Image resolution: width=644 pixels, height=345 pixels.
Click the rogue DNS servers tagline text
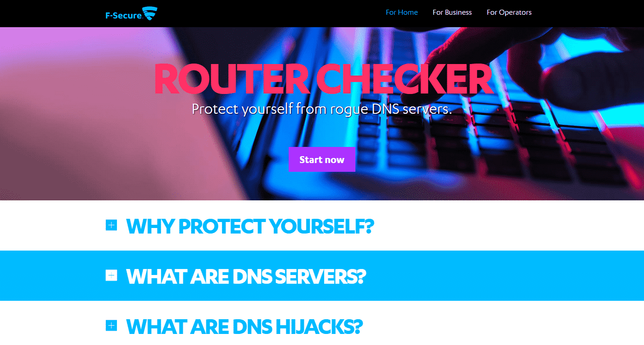click(x=322, y=109)
